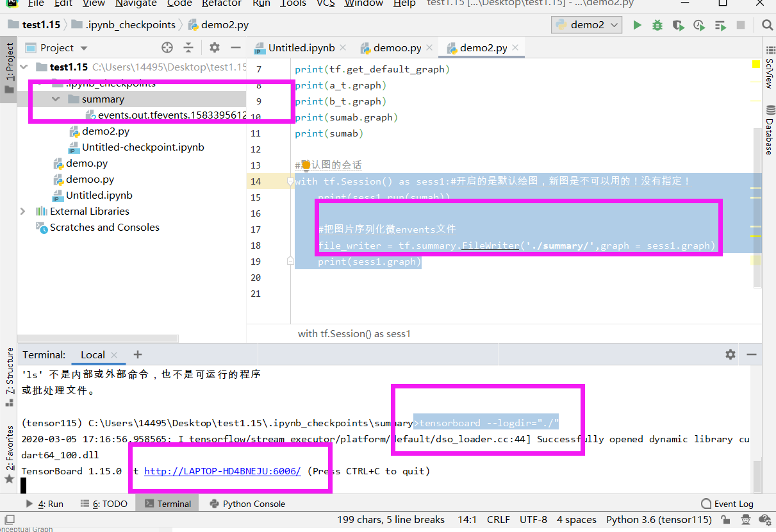Hide the Terminal panel with minus icon

(752, 354)
